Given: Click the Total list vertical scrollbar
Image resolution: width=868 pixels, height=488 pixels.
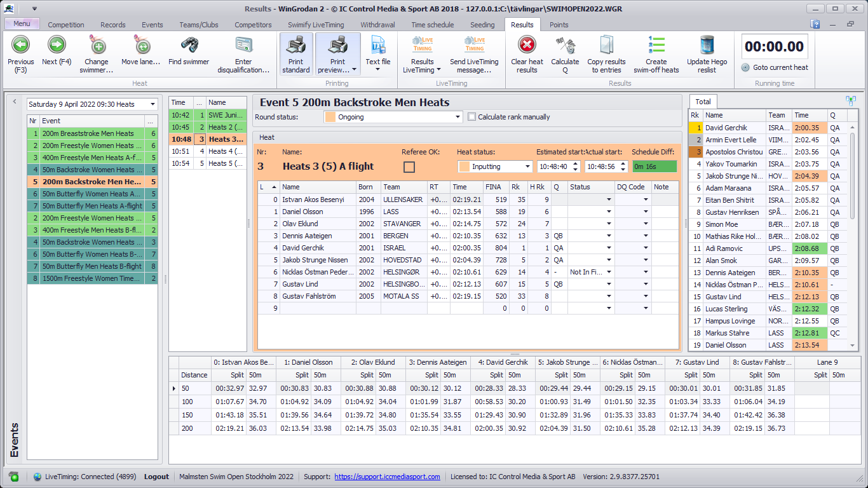Looking at the screenshot, I should [853, 235].
